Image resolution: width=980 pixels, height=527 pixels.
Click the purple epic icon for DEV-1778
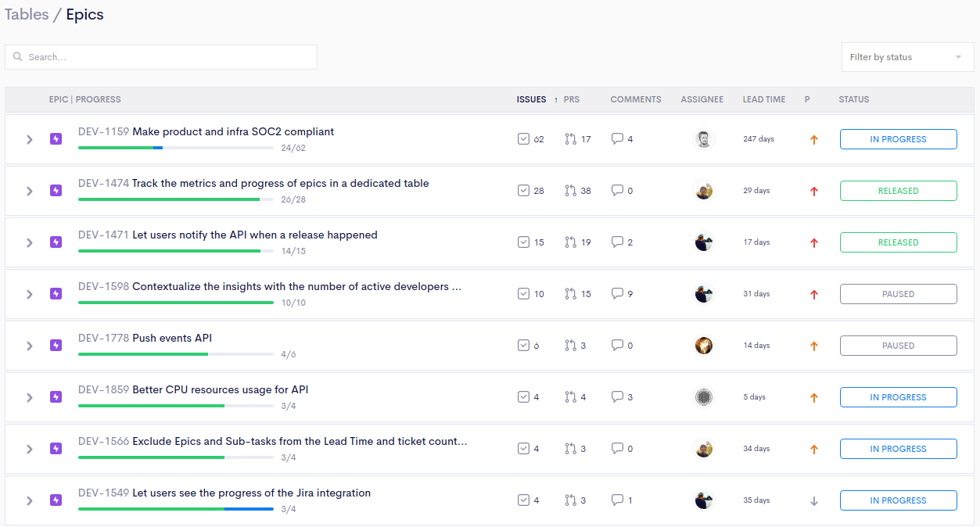[x=56, y=346]
